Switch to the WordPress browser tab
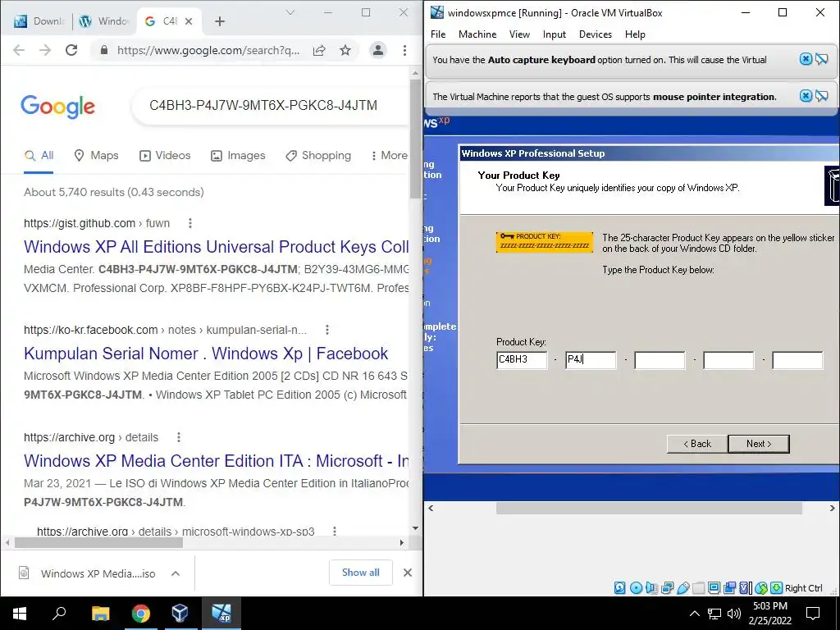840x630 pixels. [x=104, y=21]
